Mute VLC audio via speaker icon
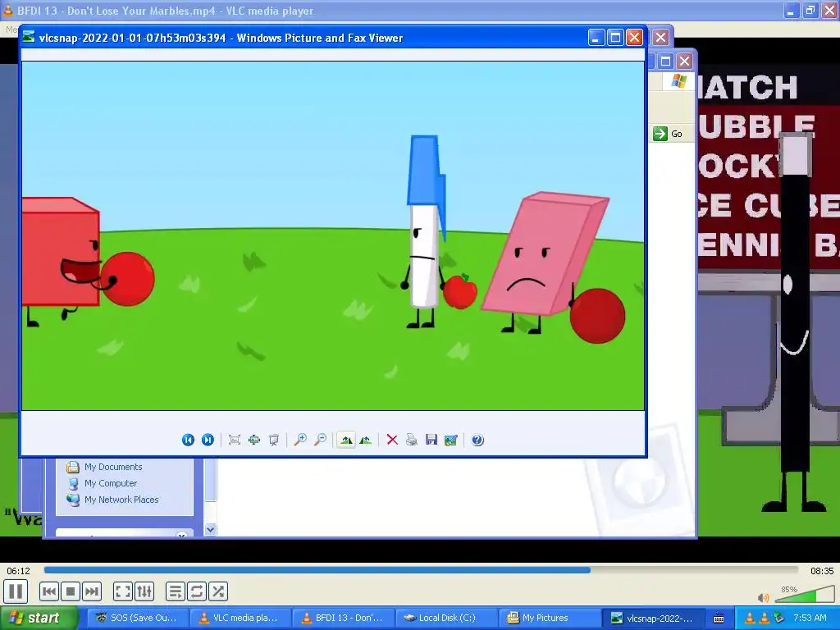The width and height of the screenshot is (840, 630). click(764, 597)
